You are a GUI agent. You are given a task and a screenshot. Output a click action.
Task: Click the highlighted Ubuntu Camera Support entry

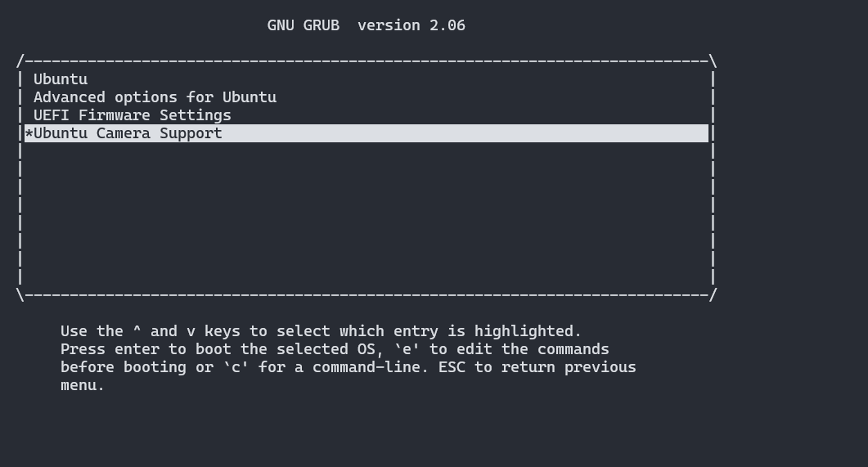coord(128,133)
